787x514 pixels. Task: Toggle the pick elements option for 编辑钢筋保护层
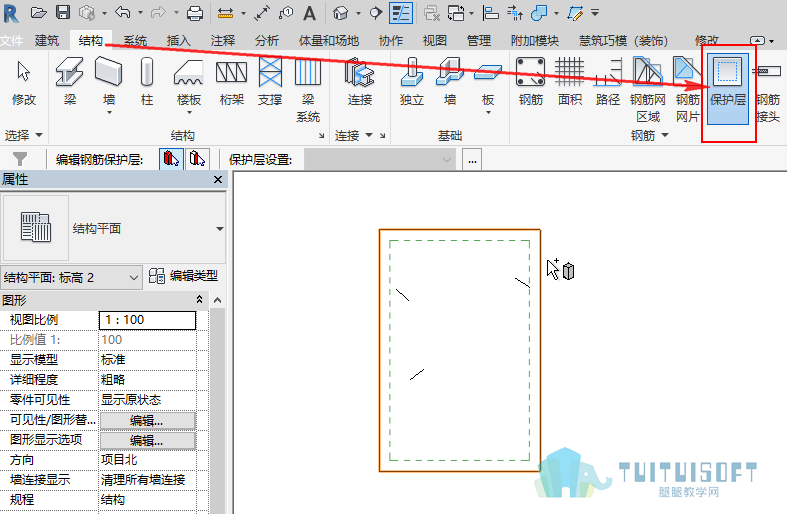point(171,160)
